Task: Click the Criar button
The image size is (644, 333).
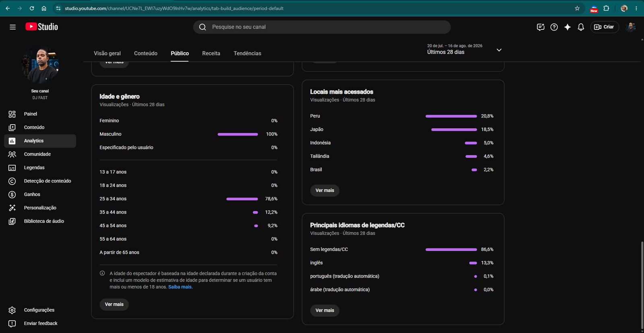Action: (604, 27)
